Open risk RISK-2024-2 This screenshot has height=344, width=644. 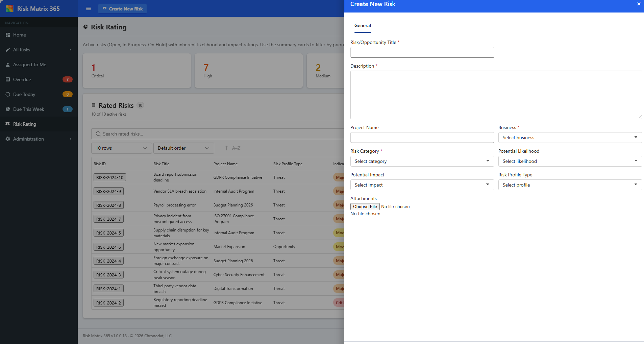108,303
